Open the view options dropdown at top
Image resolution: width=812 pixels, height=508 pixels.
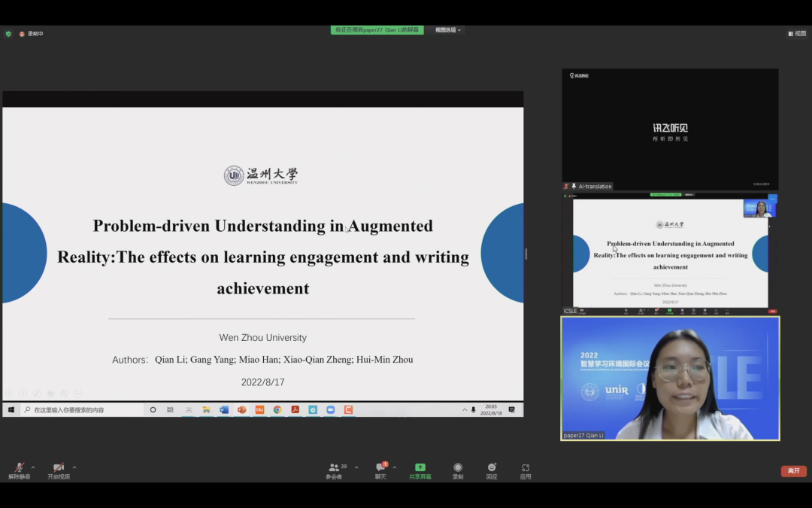pos(448,30)
